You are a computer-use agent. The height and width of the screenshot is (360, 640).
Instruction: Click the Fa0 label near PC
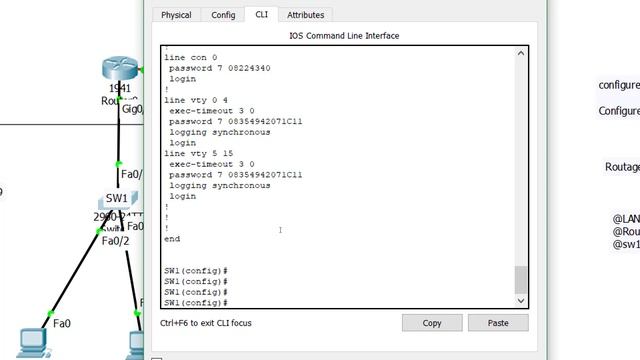[62, 324]
